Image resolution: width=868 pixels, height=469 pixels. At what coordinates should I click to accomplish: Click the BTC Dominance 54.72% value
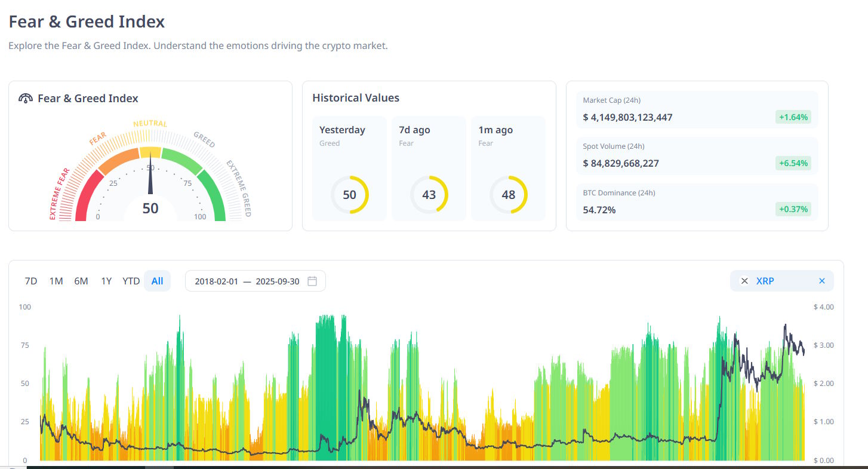(599, 210)
